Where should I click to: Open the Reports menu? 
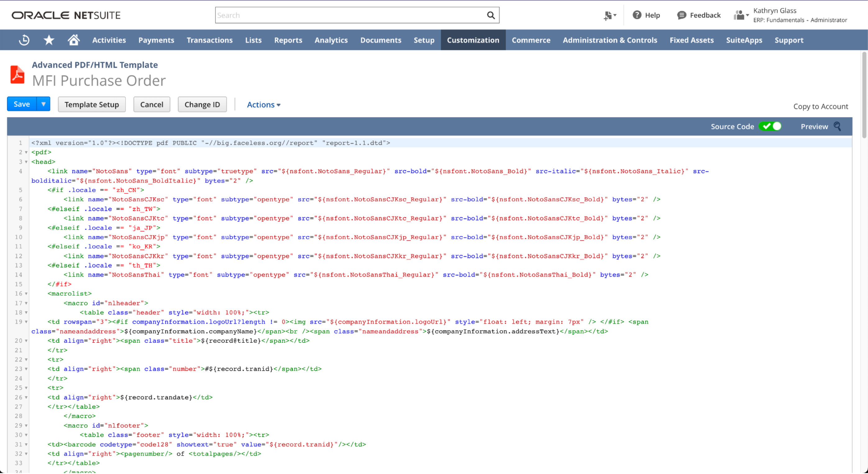[x=288, y=40]
